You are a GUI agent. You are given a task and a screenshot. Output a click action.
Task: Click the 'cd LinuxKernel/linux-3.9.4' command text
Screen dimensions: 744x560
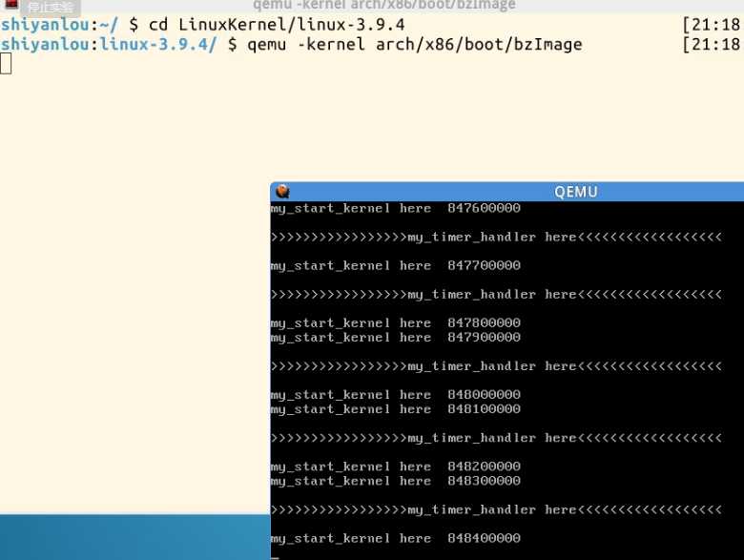277,25
